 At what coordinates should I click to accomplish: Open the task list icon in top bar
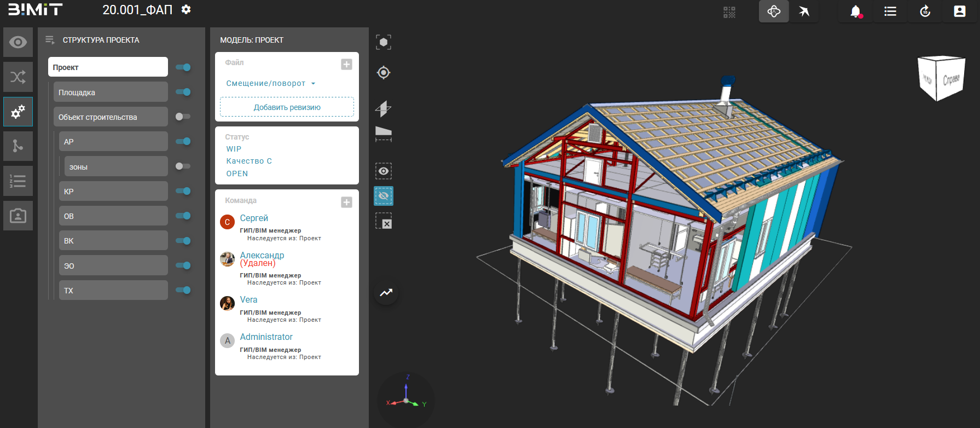[890, 11]
